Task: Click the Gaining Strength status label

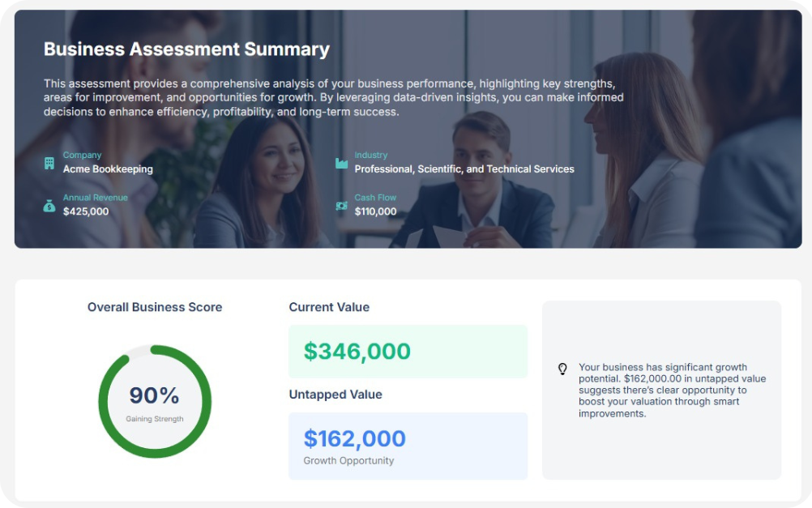Action: (x=155, y=419)
